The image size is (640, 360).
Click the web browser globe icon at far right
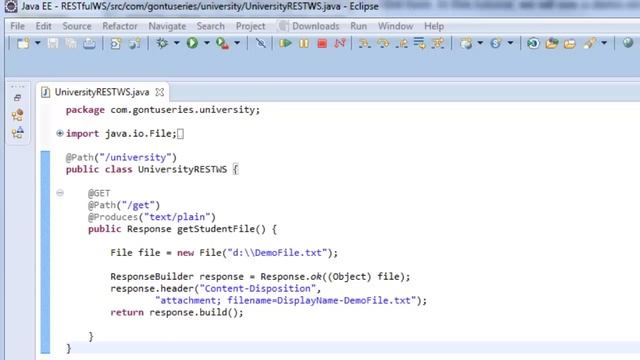628,42
